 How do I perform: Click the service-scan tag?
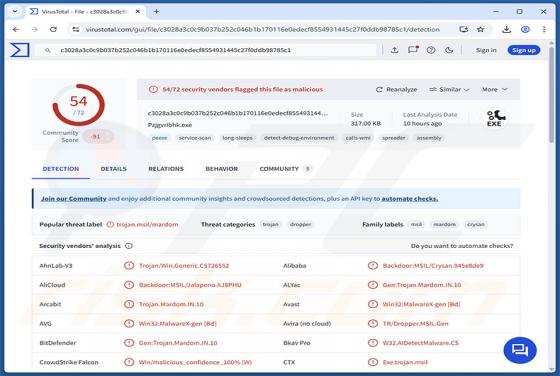(x=195, y=138)
